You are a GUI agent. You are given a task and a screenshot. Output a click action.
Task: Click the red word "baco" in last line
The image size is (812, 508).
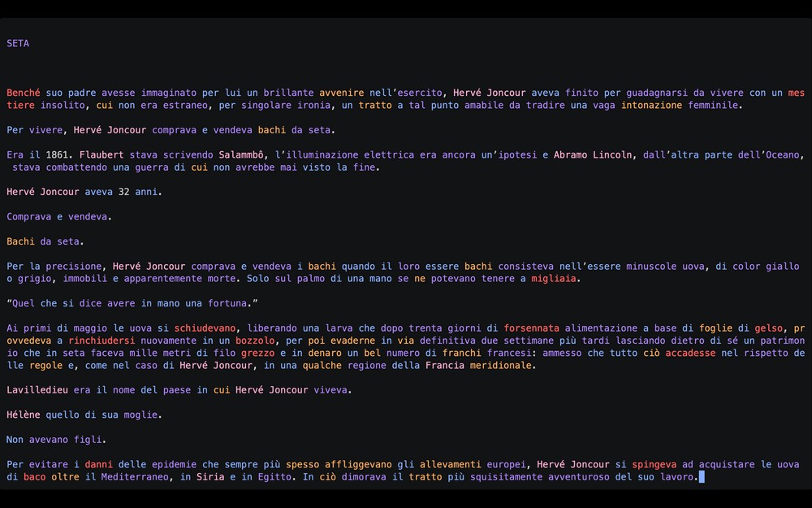point(34,477)
